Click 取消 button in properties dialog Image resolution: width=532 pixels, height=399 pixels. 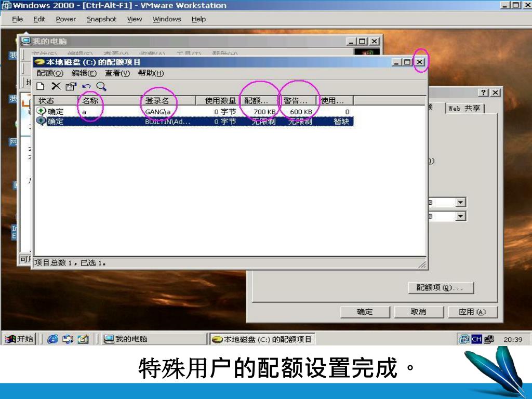(418, 312)
